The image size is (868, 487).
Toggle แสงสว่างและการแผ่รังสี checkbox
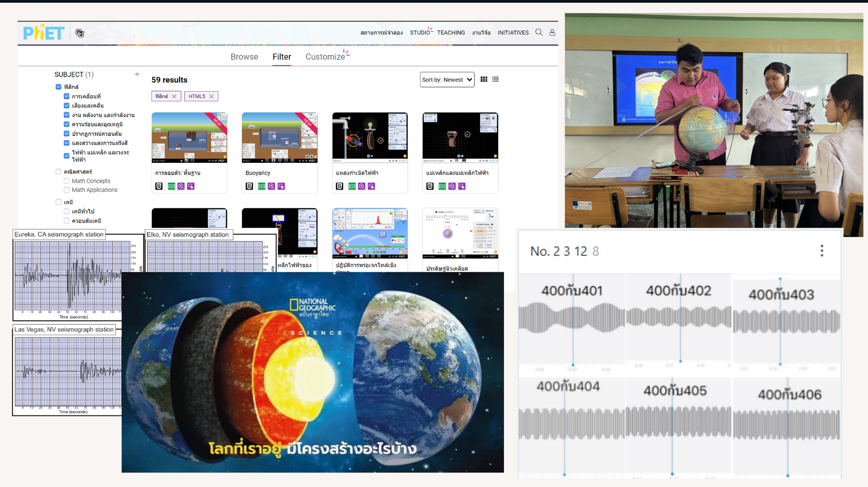click(67, 143)
